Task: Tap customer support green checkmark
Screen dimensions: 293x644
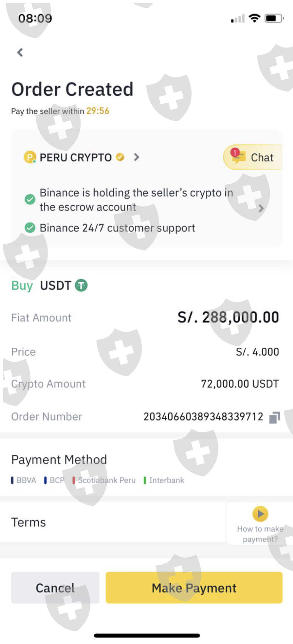Action: [30, 228]
